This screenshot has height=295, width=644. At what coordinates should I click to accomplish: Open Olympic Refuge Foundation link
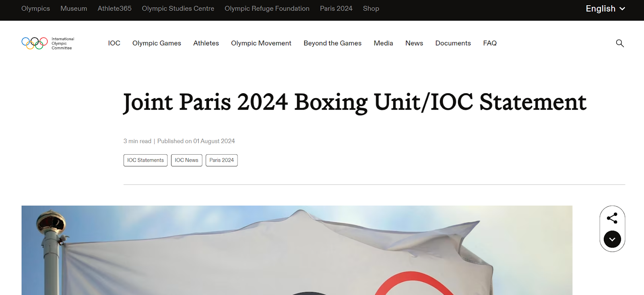(267, 8)
